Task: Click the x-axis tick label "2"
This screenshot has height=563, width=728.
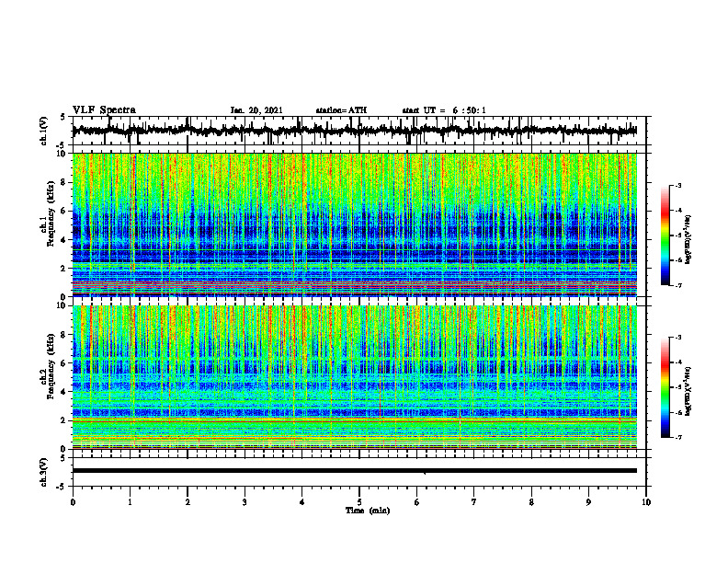Action: click(x=188, y=502)
